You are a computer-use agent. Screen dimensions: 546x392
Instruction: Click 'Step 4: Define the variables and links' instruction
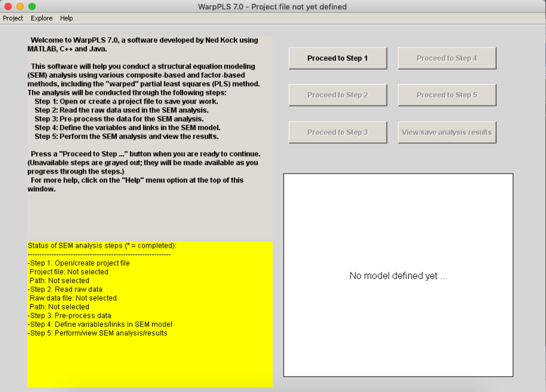(127, 128)
